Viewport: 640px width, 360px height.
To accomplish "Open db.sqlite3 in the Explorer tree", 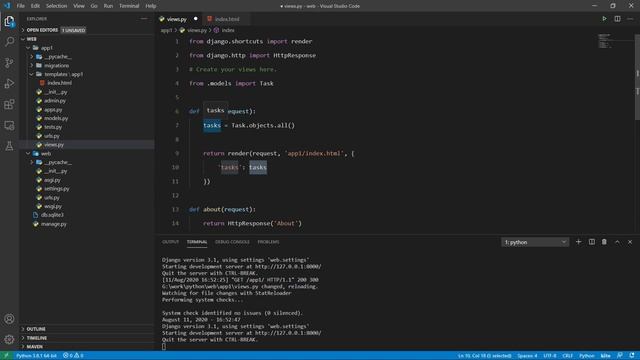I will [x=52, y=215].
